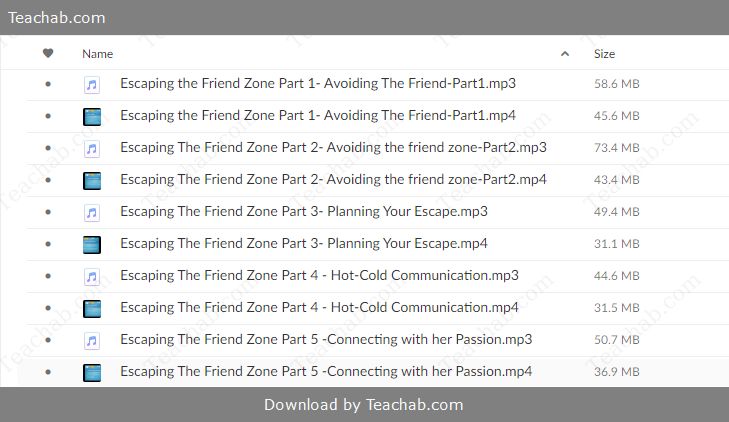This screenshot has height=422, width=729.
Task: Click the Teachab.com header title
Action: point(57,18)
